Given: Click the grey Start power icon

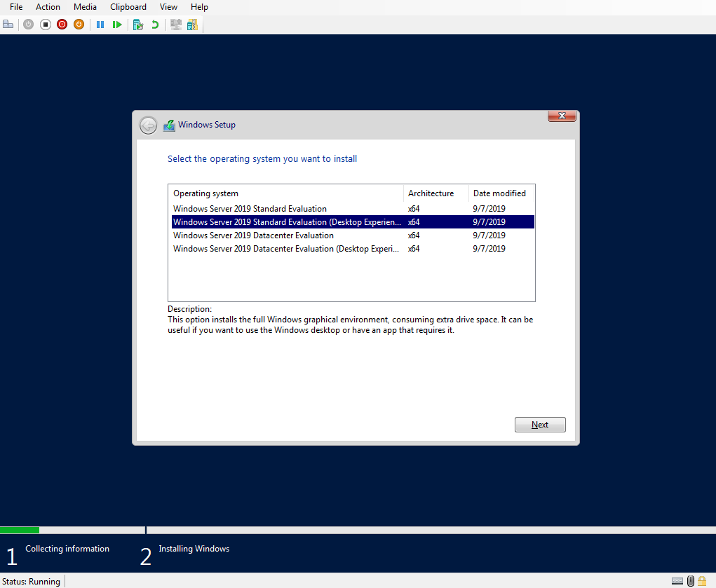Looking at the screenshot, I should pyautogui.click(x=28, y=25).
